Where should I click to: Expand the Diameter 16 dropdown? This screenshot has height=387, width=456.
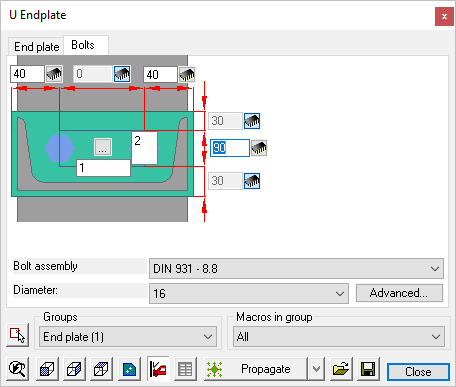point(249,293)
